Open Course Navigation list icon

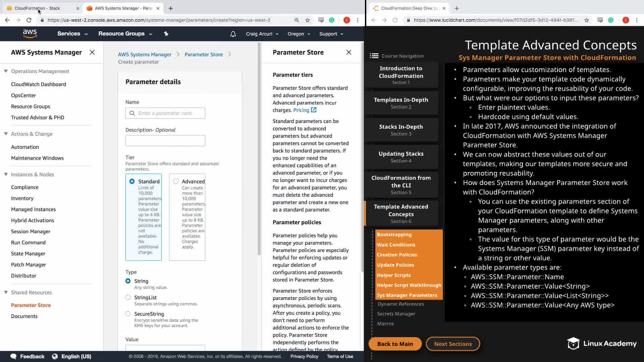(374, 56)
